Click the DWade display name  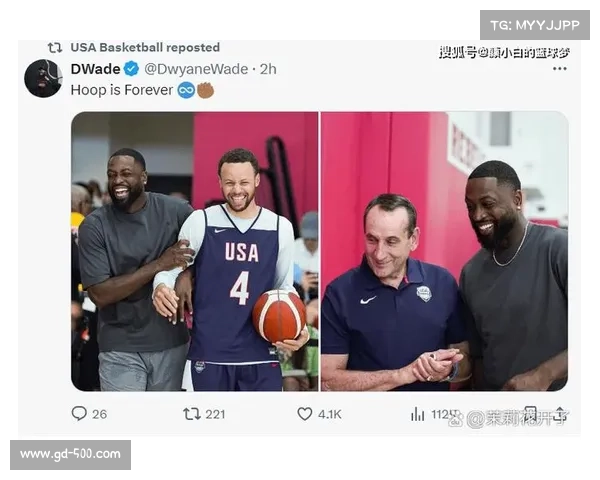(x=95, y=69)
